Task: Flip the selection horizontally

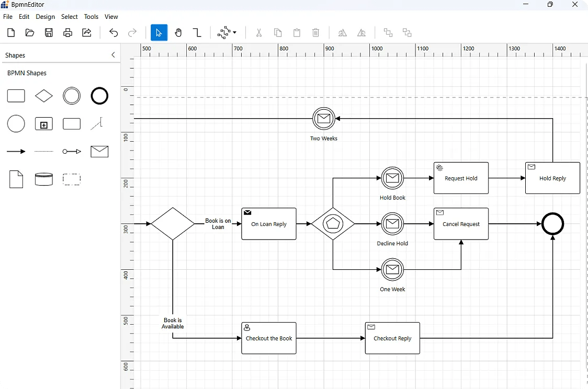Action: click(x=343, y=32)
